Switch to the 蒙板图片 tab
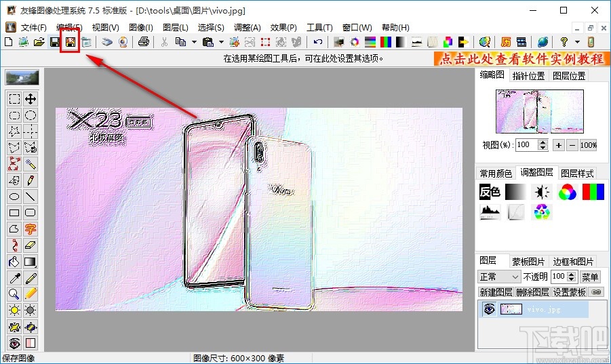This screenshot has height=364, width=611. point(528,262)
